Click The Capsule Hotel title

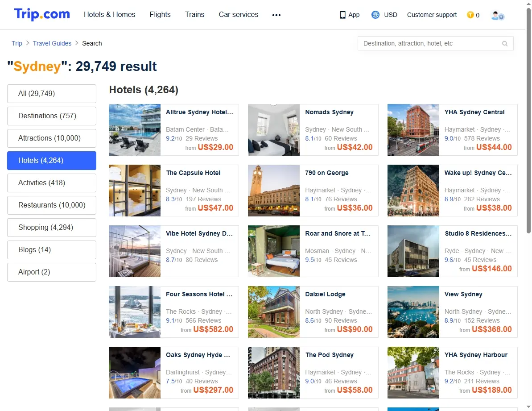(x=193, y=173)
